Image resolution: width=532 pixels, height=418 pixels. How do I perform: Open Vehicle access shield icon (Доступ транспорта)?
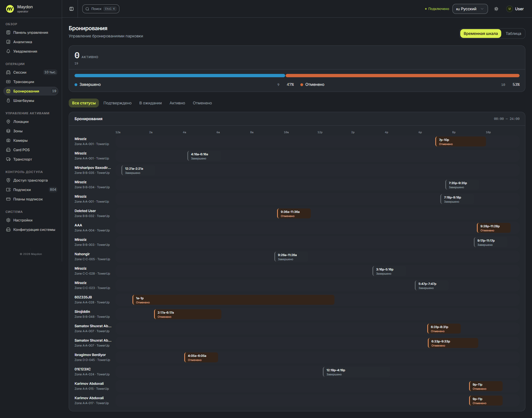[8, 180]
